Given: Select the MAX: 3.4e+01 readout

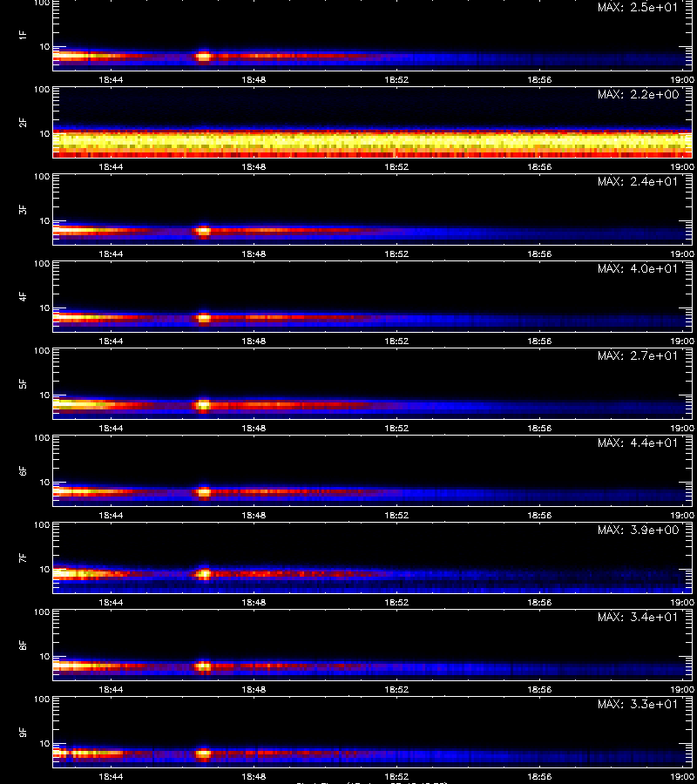Looking at the screenshot, I should [x=638, y=617].
